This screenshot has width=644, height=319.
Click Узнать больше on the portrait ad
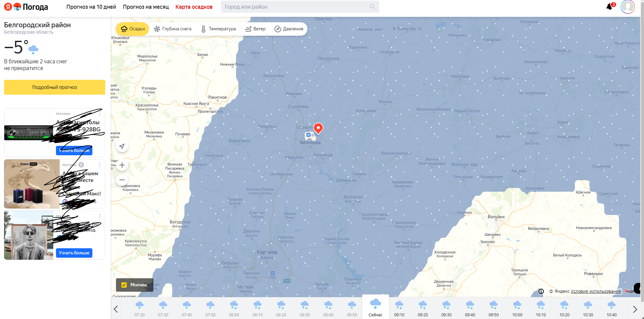[x=74, y=253]
